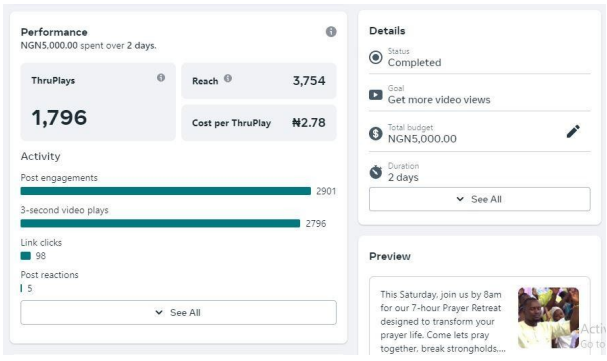Click the Performance info icon
This screenshot has width=607, height=361.
(x=331, y=32)
